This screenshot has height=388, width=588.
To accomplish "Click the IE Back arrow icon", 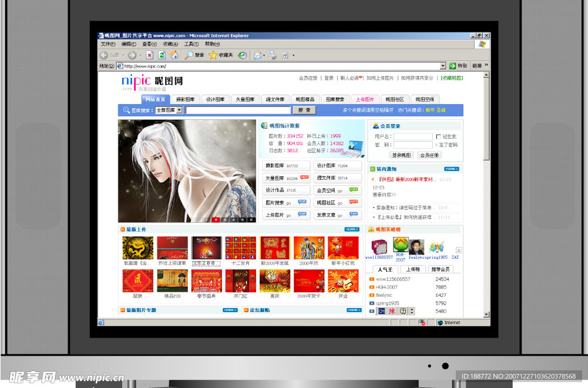I will click(104, 55).
